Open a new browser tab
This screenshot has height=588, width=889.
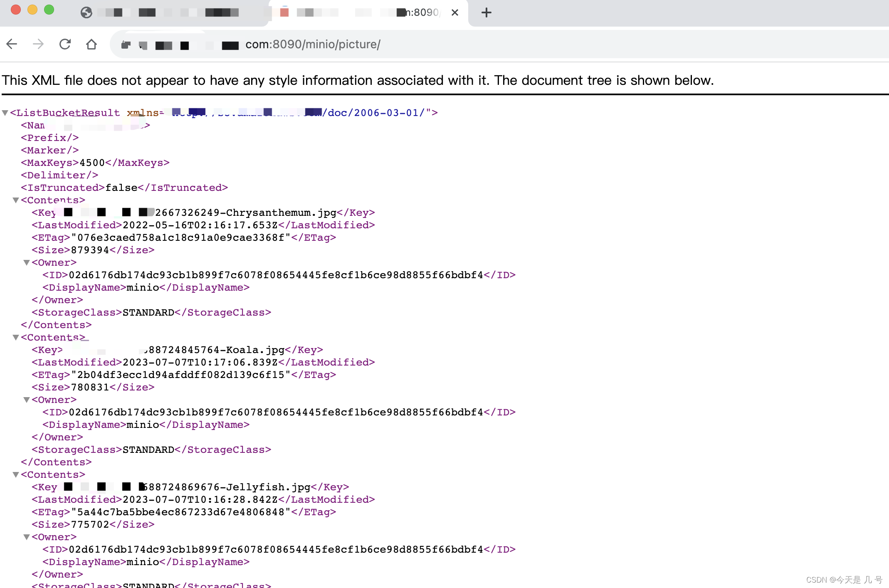486,12
